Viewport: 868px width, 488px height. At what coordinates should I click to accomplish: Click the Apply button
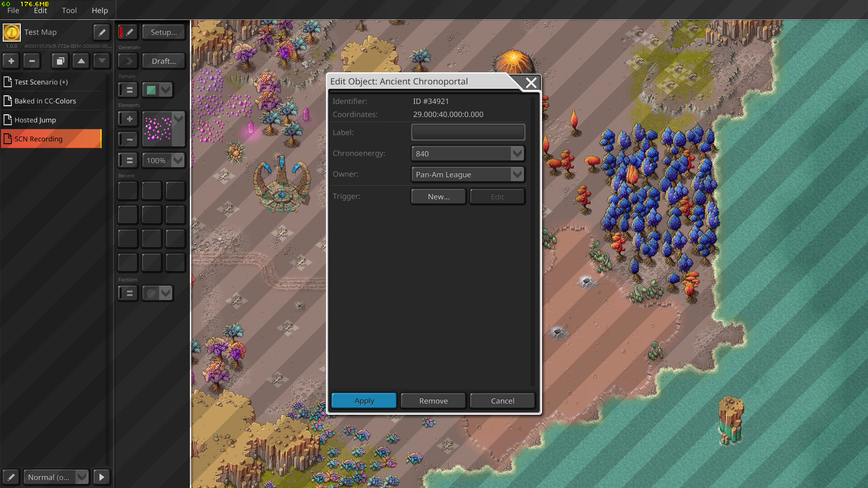[364, 401]
